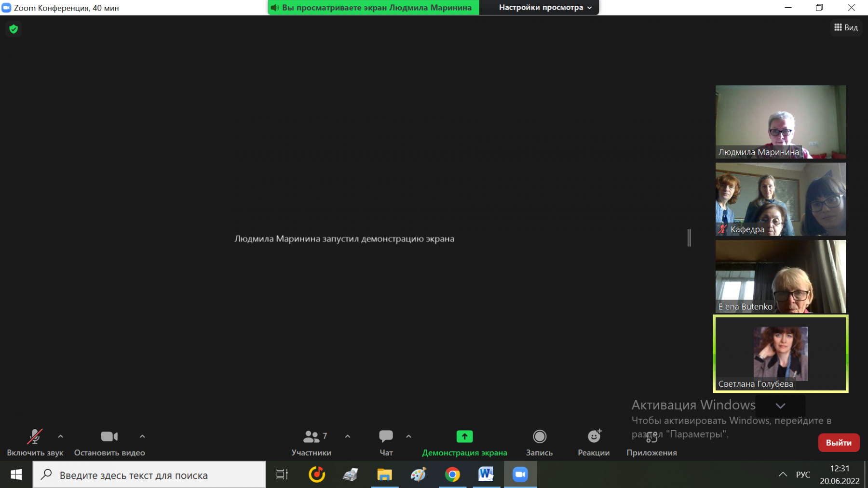Leave meeting with Выйти button
The width and height of the screenshot is (868, 488).
(839, 443)
